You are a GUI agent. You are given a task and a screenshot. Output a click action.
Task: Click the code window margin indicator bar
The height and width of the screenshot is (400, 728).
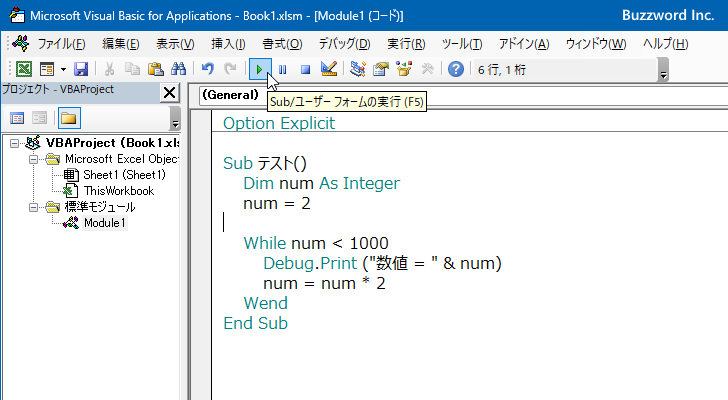click(201, 254)
